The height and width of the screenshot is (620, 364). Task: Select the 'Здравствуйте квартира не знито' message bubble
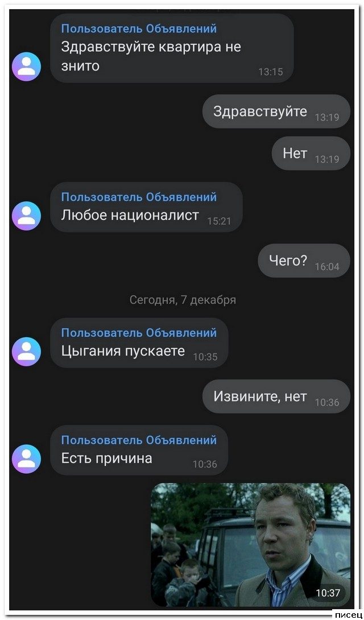pos(172,48)
